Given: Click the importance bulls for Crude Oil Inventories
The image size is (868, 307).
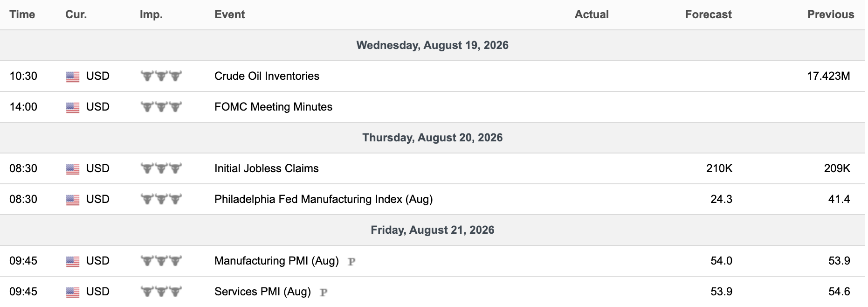Looking at the screenshot, I should coord(161,76).
